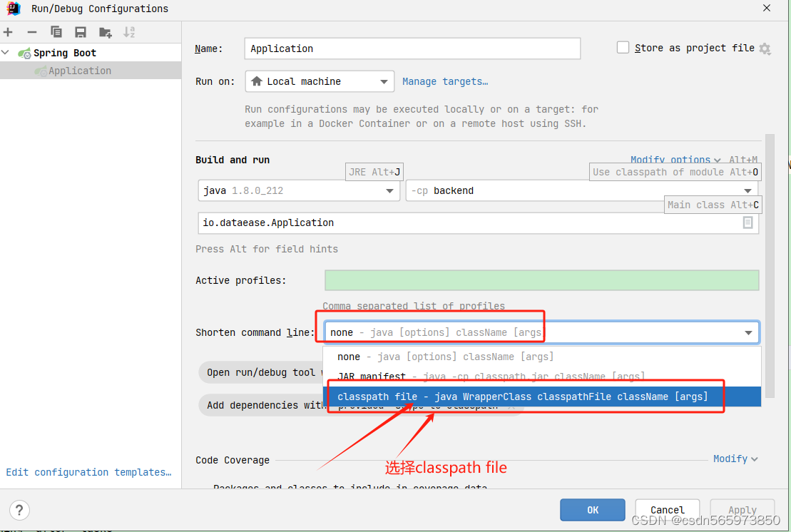This screenshot has height=532, width=791.
Task: Open Edit configuration templates link
Action: coord(88,473)
